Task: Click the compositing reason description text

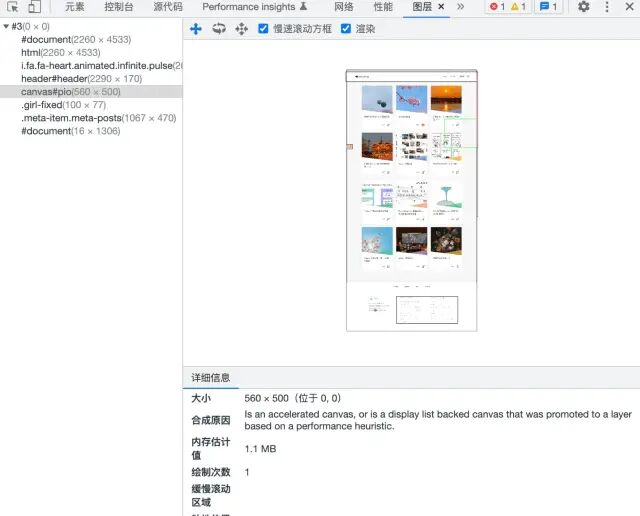Action: point(438,420)
